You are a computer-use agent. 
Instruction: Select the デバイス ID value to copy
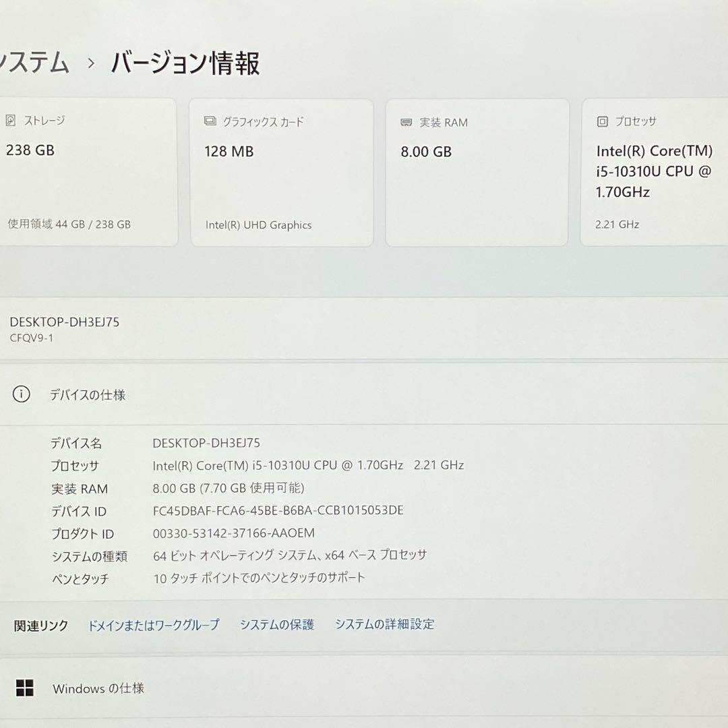[278, 511]
